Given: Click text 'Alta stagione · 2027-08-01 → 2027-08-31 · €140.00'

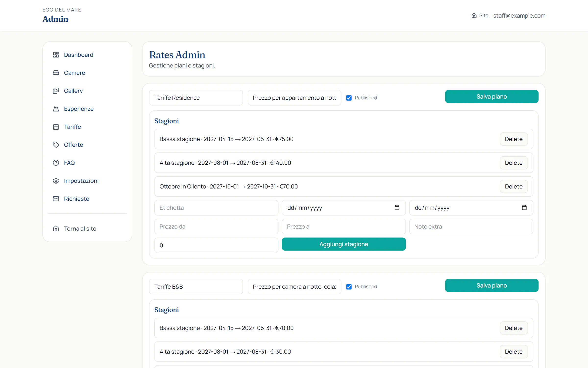Looking at the screenshot, I should point(225,163).
